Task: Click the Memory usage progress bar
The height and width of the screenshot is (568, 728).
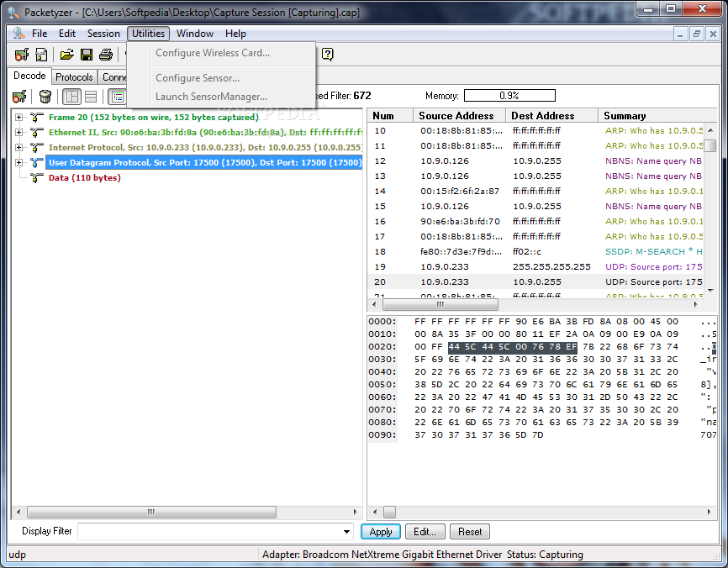Action: coord(509,96)
